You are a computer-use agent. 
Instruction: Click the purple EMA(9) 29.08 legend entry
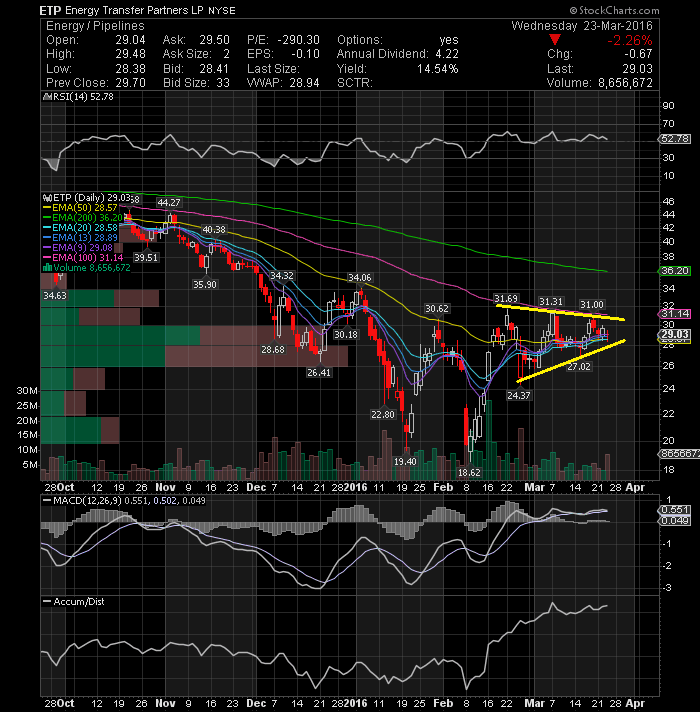pyautogui.click(x=78, y=247)
